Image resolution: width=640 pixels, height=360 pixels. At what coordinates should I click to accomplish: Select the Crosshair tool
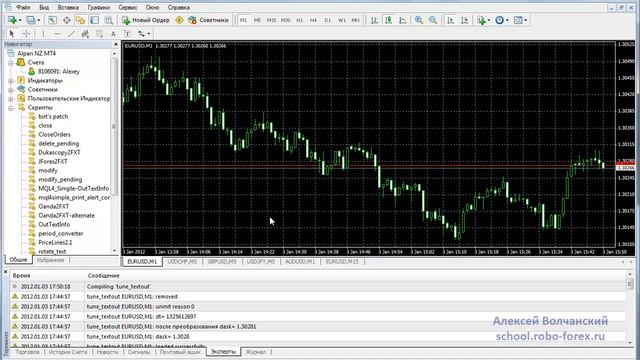26,33
